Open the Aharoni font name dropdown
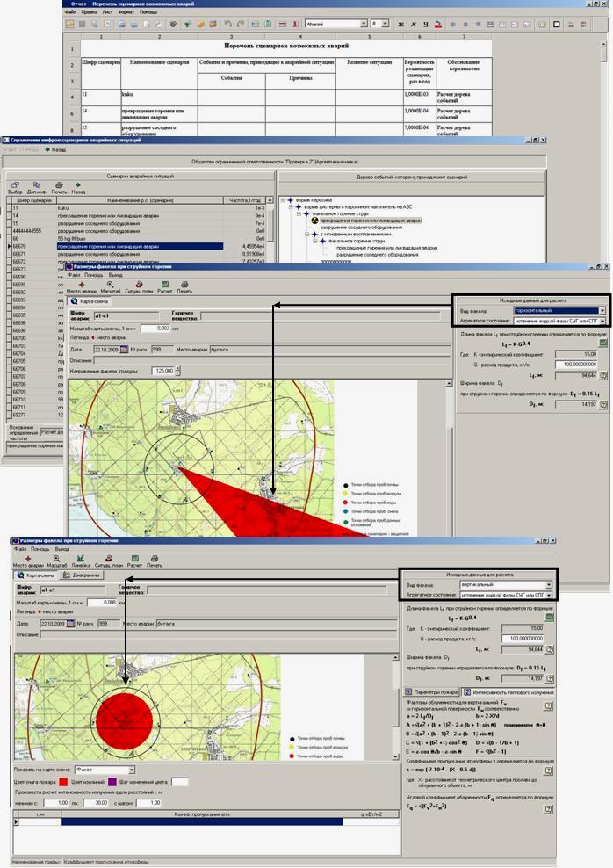Screen dimensions: 613x868 pyautogui.click(x=364, y=25)
